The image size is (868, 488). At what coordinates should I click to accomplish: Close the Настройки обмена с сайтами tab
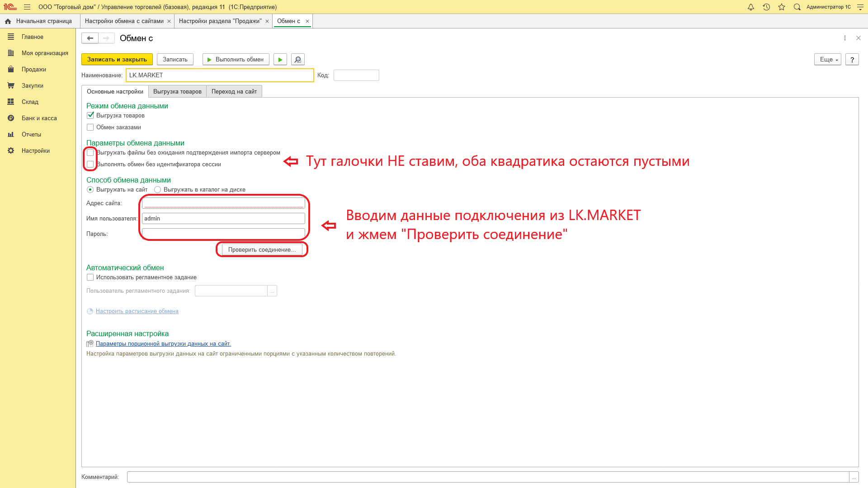pyautogui.click(x=169, y=21)
